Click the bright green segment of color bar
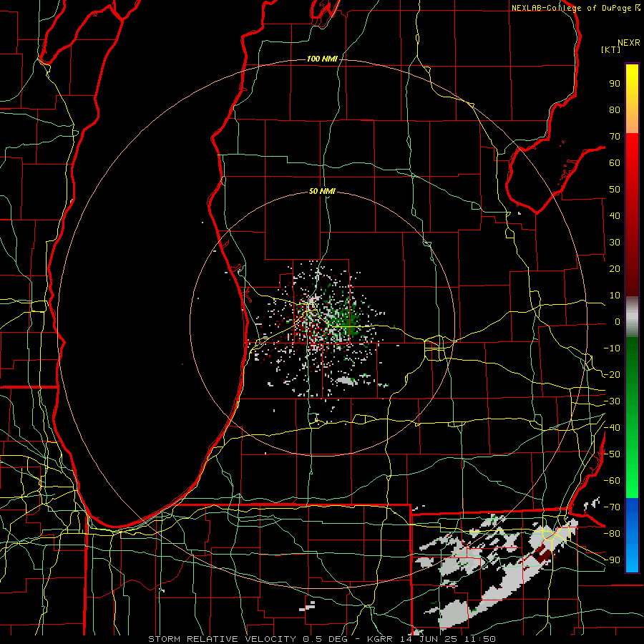 click(632, 472)
